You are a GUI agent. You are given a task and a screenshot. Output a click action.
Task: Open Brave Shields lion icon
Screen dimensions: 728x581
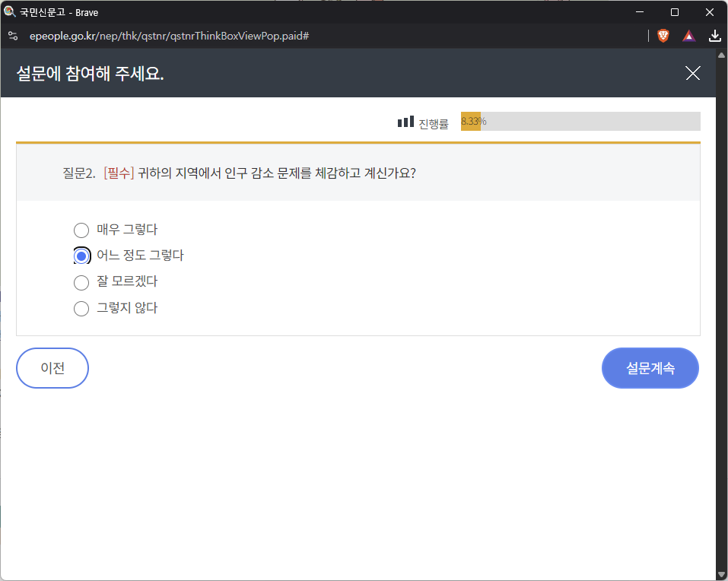(x=663, y=36)
